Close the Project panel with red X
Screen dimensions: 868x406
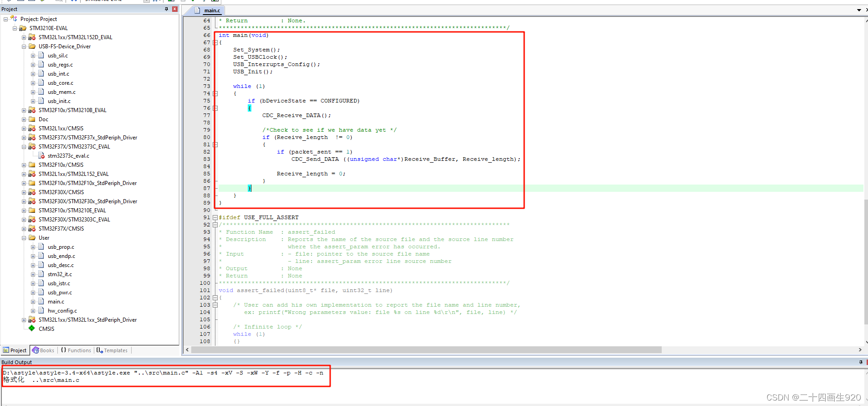point(175,9)
